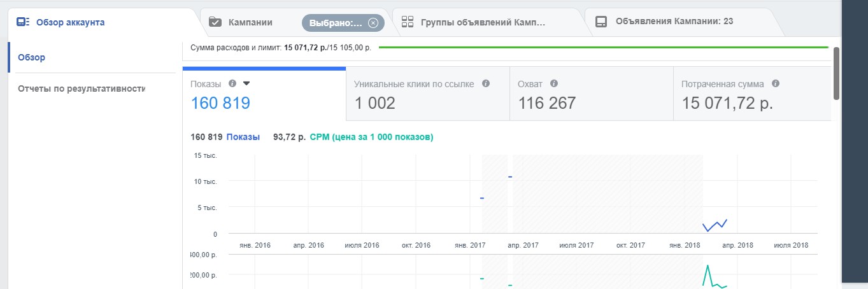Click the 2018 blue impressions line
The width and height of the screenshot is (868, 289).
click(715, 225)
